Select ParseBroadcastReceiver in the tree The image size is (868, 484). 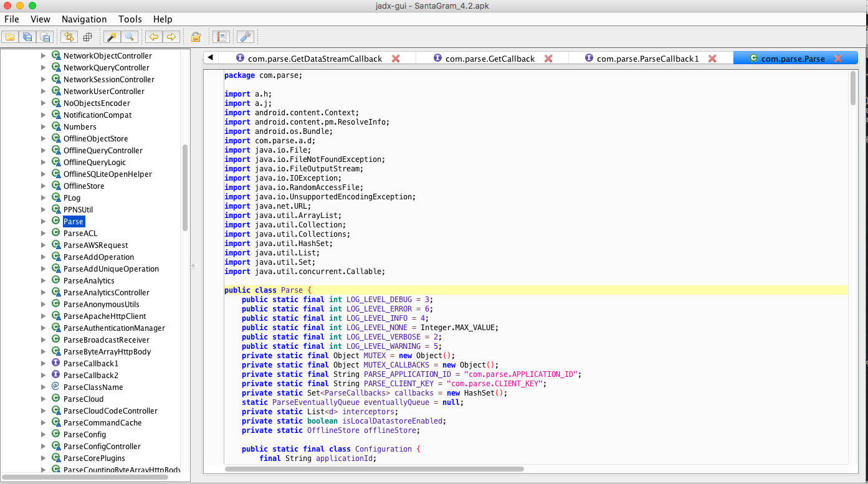(107, 339)
